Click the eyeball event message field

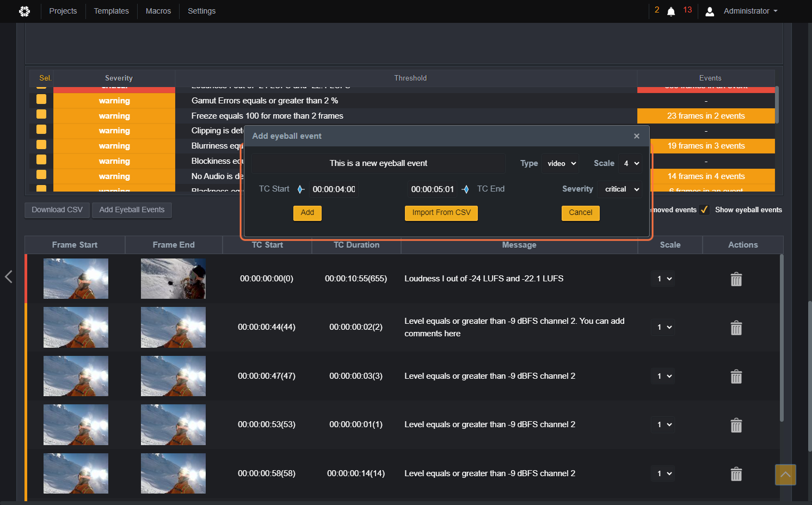pos(378,163)
